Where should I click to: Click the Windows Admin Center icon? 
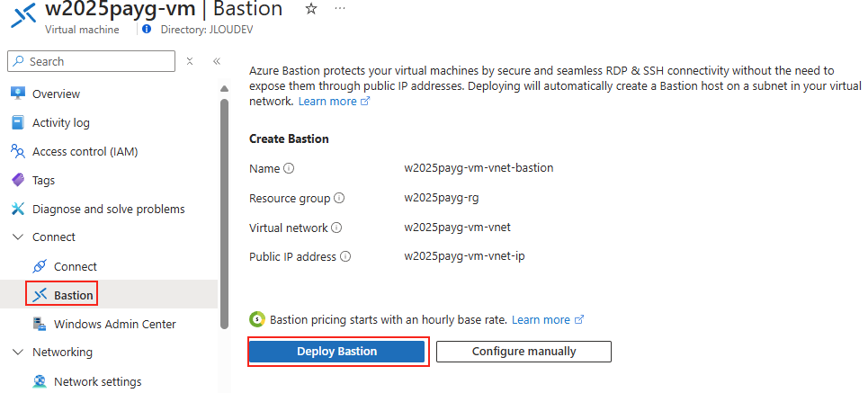click(40, 324)
